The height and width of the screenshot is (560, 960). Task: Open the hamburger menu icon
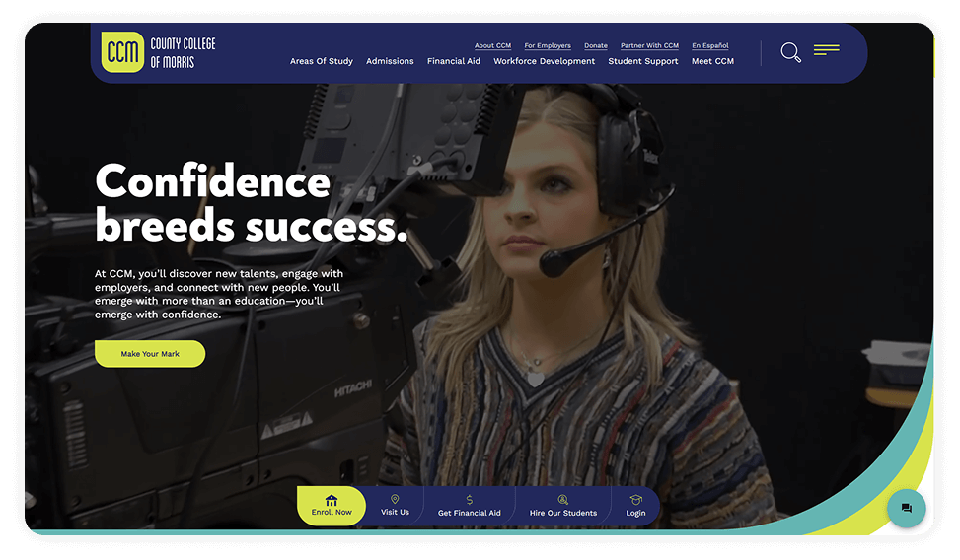[x=826, y=49]
